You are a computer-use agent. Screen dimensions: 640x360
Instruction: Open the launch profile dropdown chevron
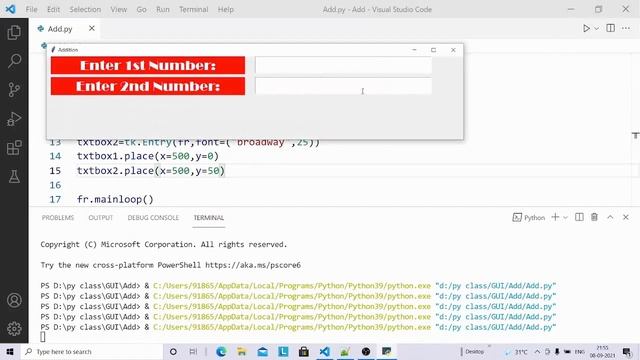pyautogui.click(x=565, y=218)
